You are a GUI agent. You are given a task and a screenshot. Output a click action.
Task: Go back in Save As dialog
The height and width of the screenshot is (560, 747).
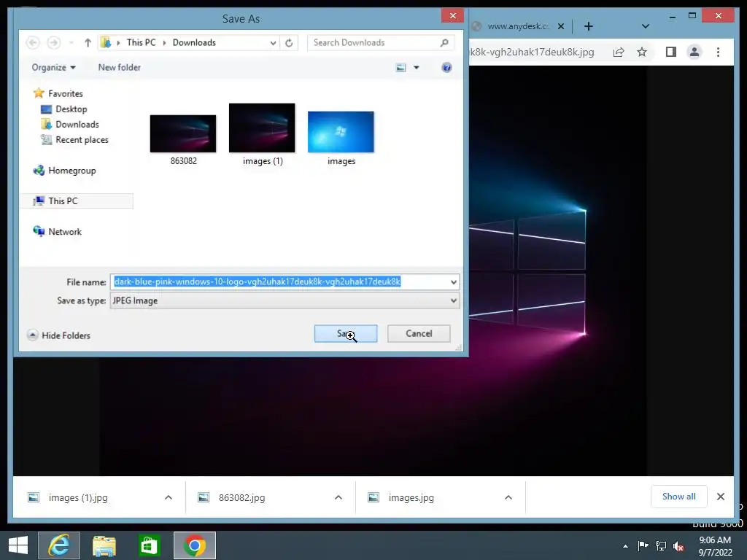coord(32,43)
